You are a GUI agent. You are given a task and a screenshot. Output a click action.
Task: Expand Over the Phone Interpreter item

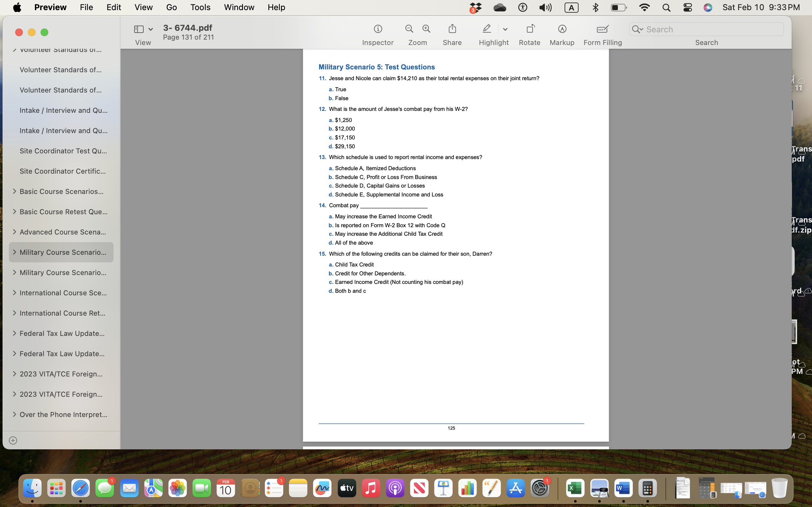pos(14,414)
